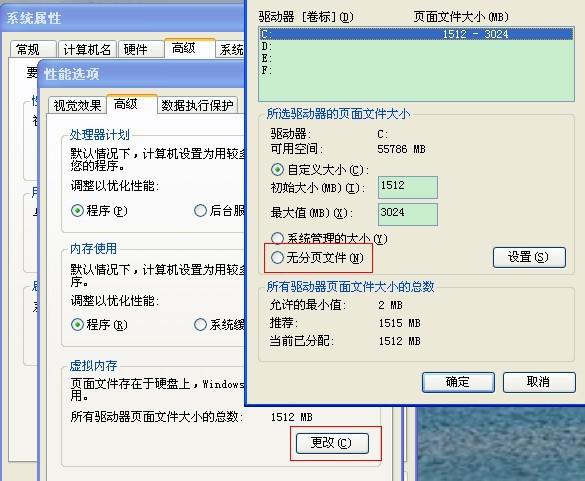Screen dimensions: 585x481
Task: Confirm with the 确定 button
Action: (458, 382)
